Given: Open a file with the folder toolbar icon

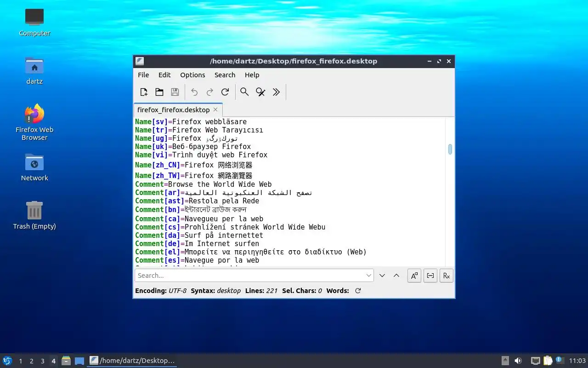Looking at the screenshot, I should pos(159,92).
